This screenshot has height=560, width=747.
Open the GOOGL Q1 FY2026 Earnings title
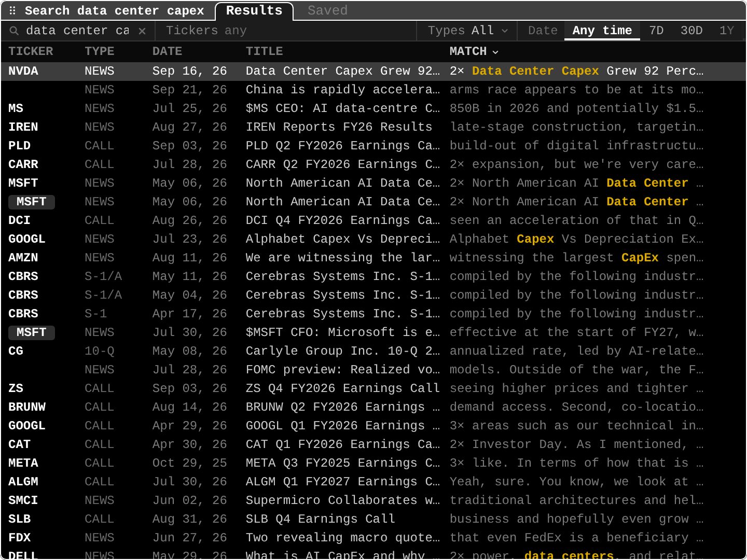[x=342, y=426]
